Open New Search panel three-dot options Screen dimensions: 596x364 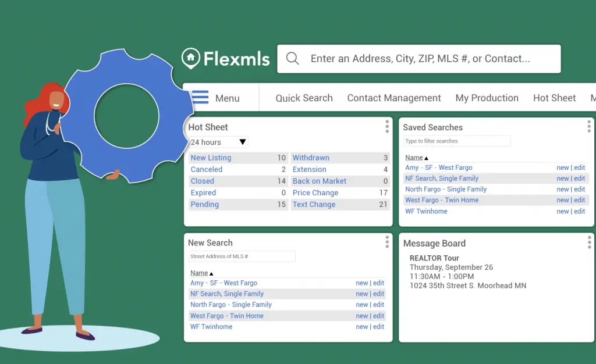(386, 242)
